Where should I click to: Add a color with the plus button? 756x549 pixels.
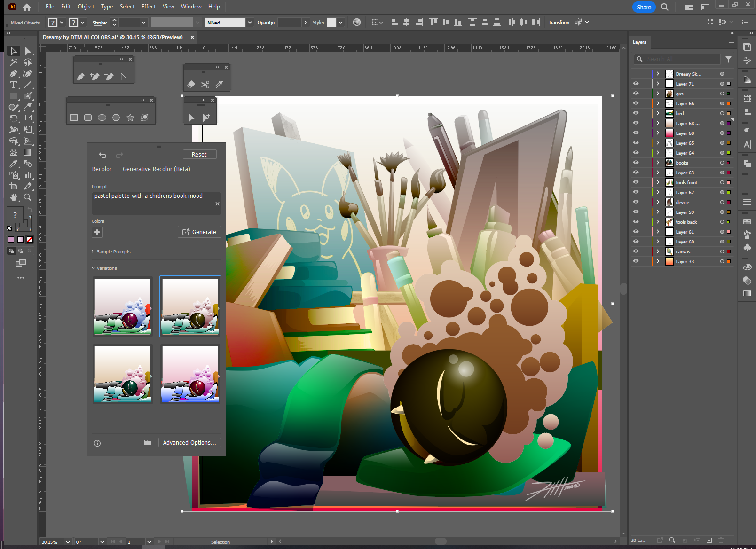click(x=97, y=232)
